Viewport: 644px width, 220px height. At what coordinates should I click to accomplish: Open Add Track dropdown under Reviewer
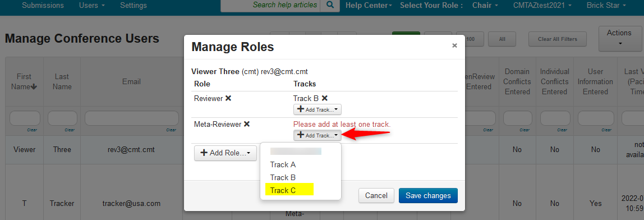[x=317, y=109]
